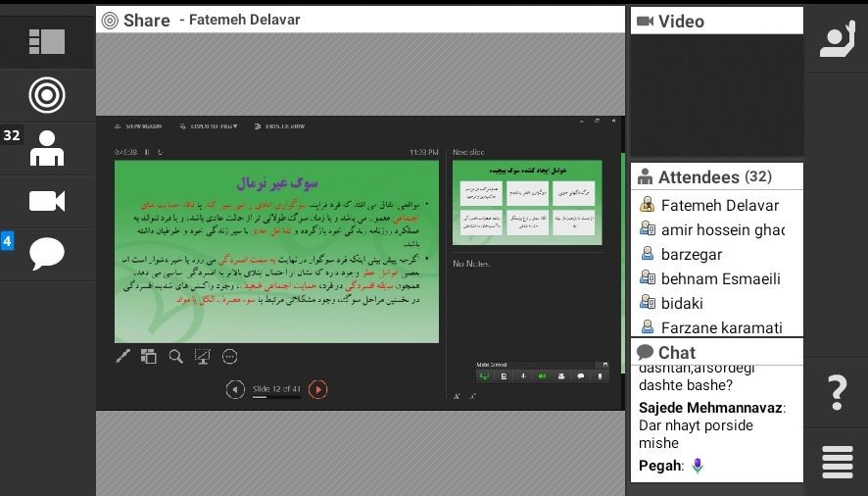Raise hand using the status icon
The width and height of the screenshot is (868, 496).
tap(837, 40)
